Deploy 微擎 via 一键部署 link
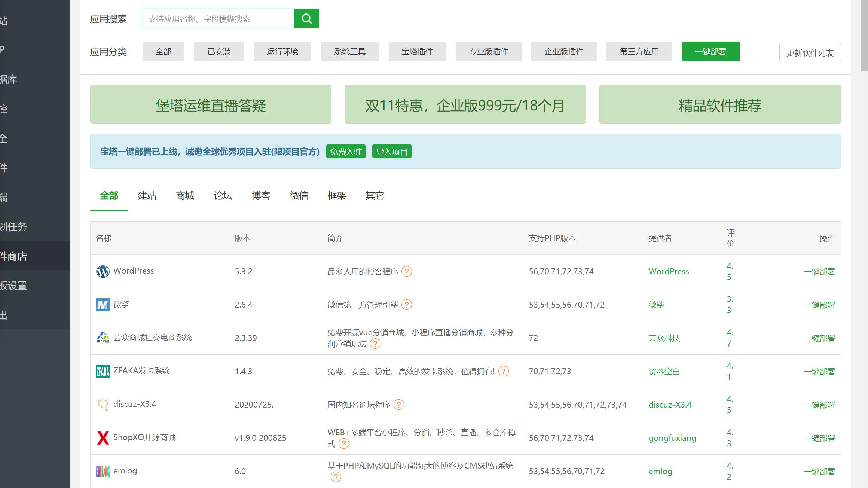 coord(819,305)
